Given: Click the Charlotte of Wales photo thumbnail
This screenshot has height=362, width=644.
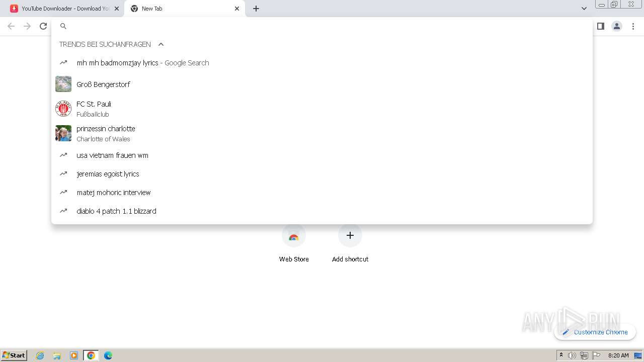Looking at the screenshot, I should [x=63, y=133].
